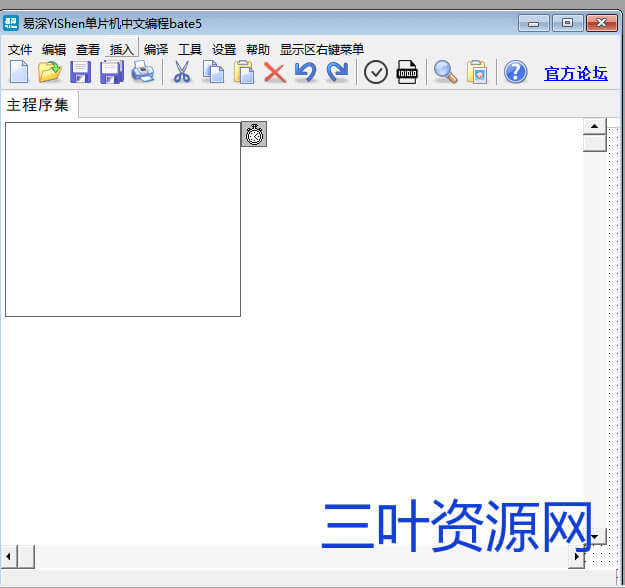Open the 文件 menu

tap(20, 49)
